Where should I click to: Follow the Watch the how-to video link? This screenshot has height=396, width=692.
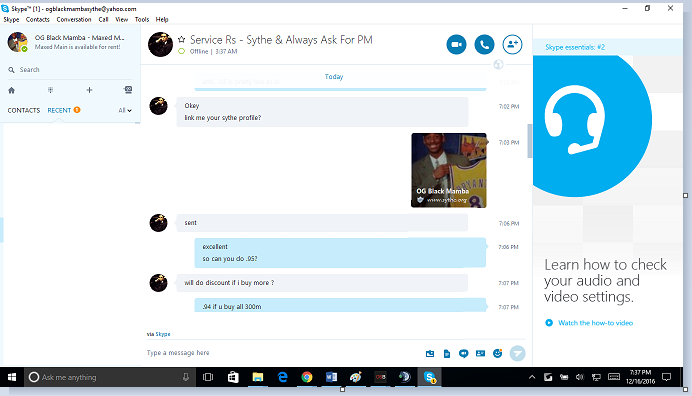click(x=595, y=323)
